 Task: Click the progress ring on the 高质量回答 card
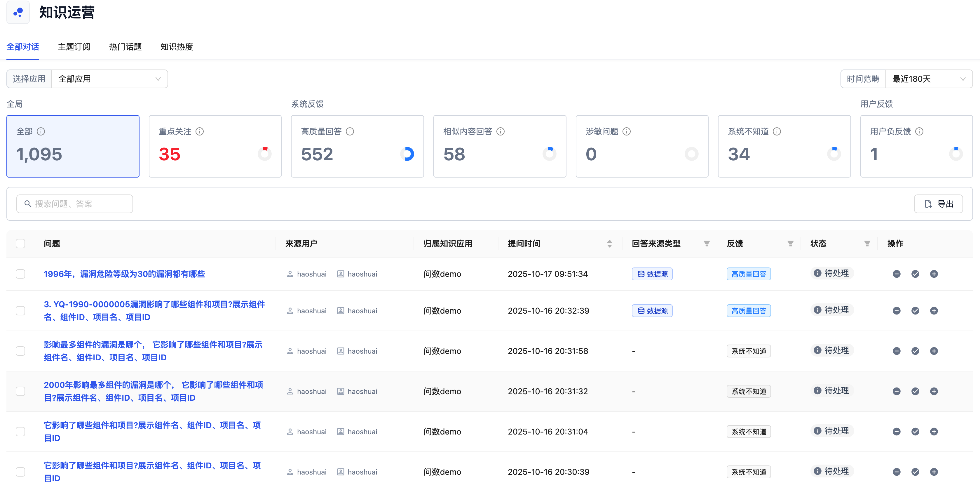click(x=408, y=154)
